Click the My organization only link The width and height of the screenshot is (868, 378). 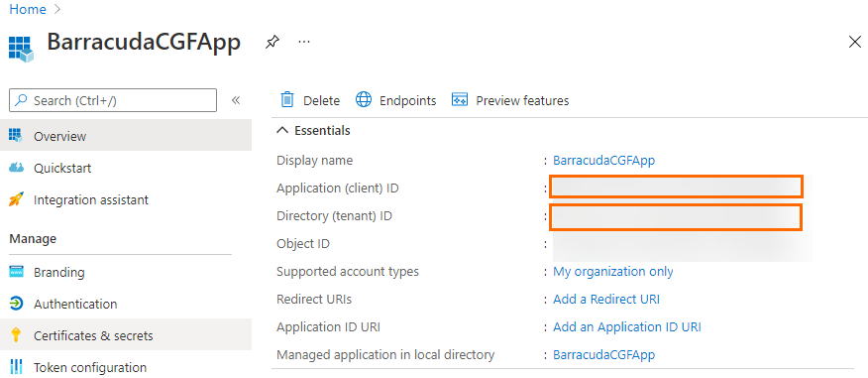click(613, 272)
